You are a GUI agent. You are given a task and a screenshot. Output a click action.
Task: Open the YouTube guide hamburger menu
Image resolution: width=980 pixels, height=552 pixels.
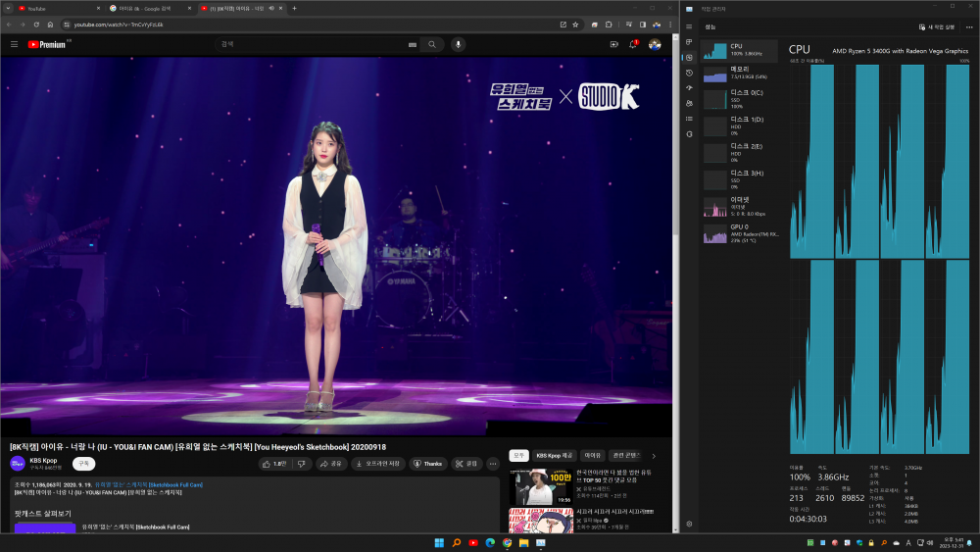coord(14,44)
